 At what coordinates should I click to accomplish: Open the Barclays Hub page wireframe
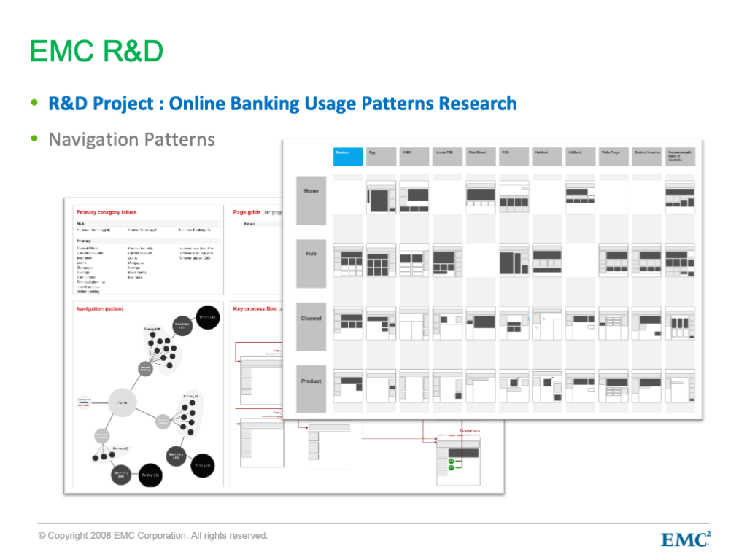coord(348,260)
